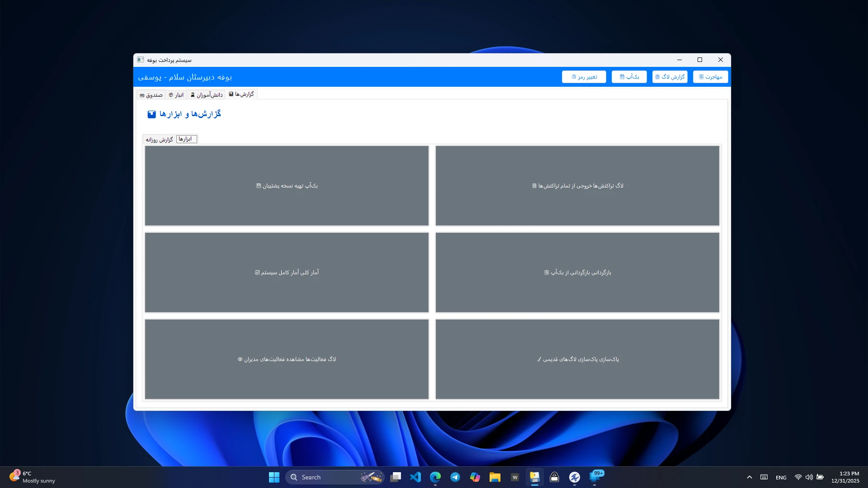This screenshot has height=488, width=868.
Task: Select the گزارش‌ها reports tab
Action: pyautogui.click(x=241, y=94)
